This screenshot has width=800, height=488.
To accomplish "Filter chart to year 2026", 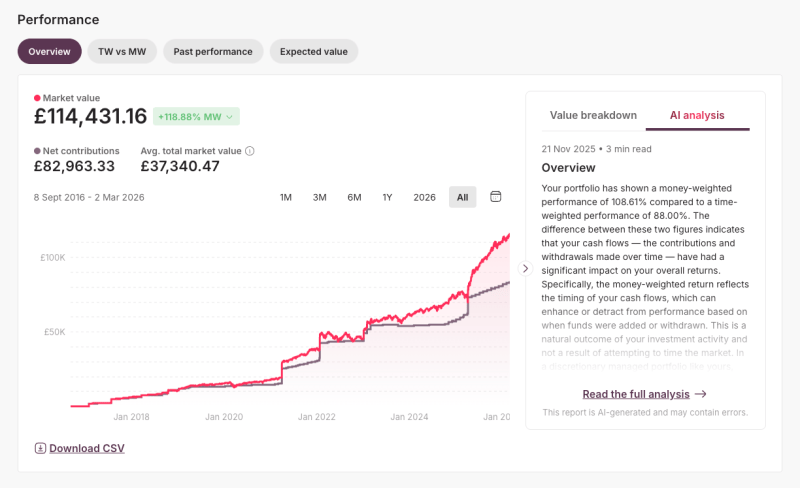I will coord(424,197).
